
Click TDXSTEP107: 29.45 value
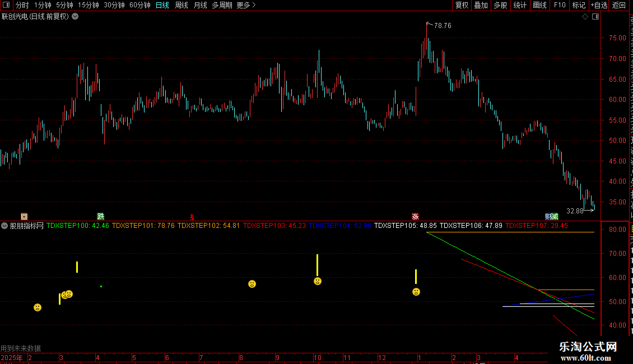point(537,226)
